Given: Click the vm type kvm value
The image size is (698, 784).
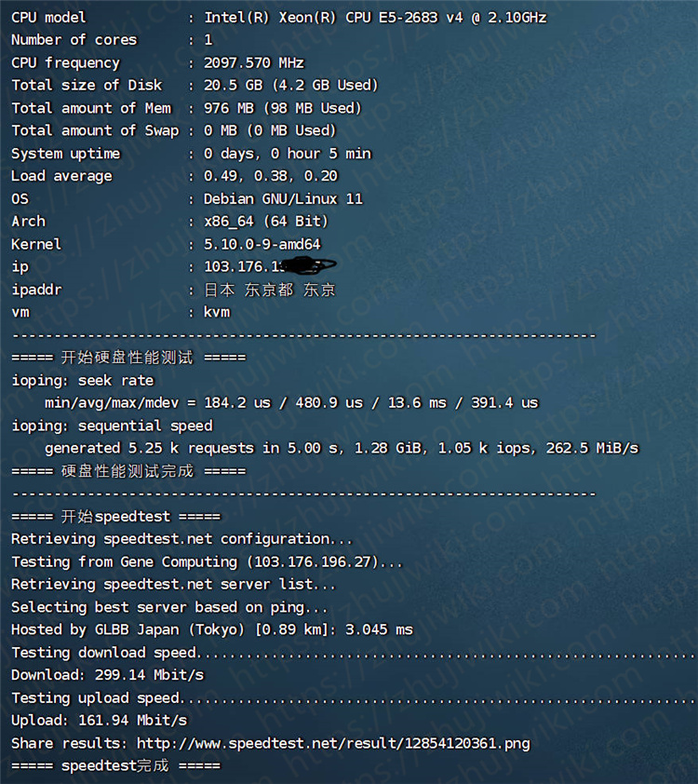Looking at the screenshot, I should (x=216, y=312).
